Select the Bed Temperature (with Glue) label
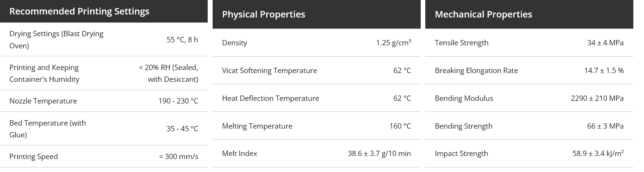Image resolution: width=644 pixels, height=172 pixels. point(48,129)
